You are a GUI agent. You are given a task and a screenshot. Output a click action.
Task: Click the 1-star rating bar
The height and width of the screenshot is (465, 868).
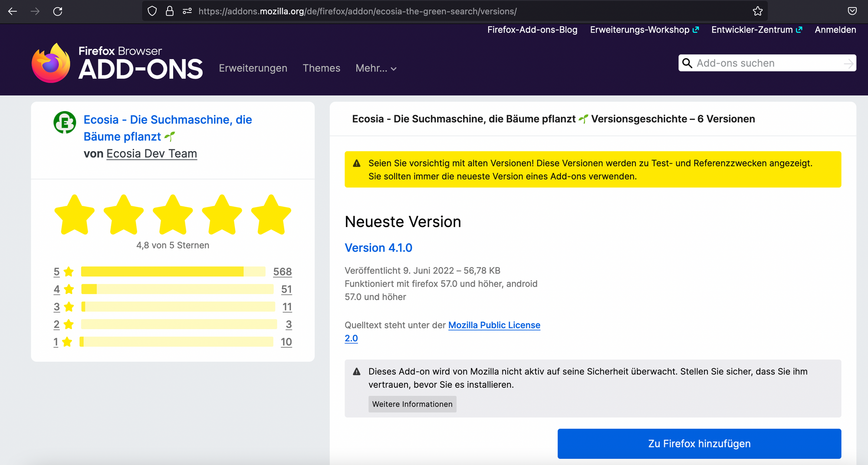click(x=177, y=342)
